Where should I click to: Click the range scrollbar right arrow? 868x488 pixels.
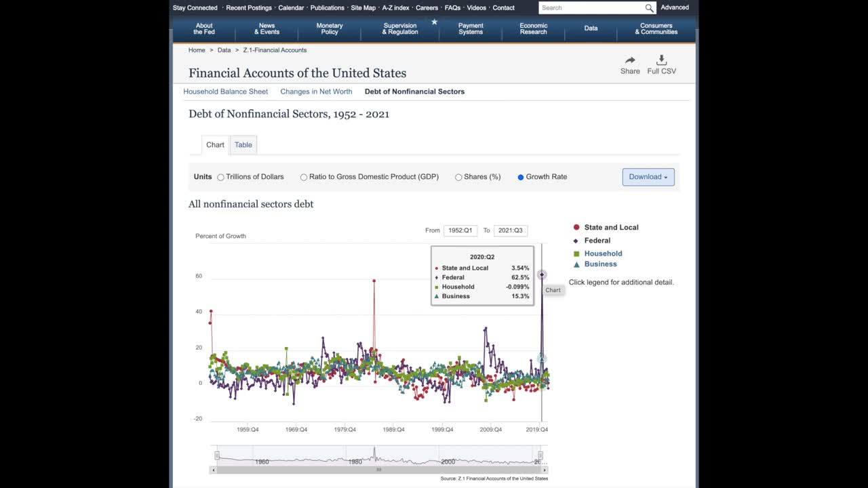point(545,470)
